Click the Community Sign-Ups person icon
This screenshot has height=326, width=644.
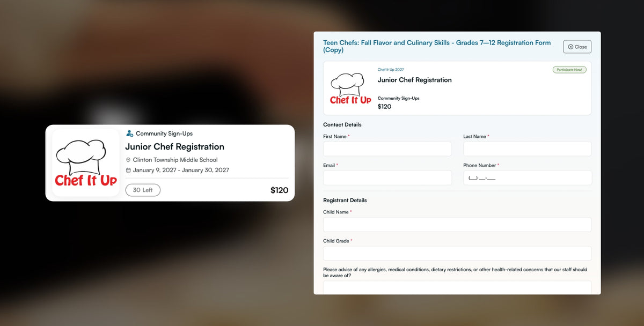coord(129,134)
